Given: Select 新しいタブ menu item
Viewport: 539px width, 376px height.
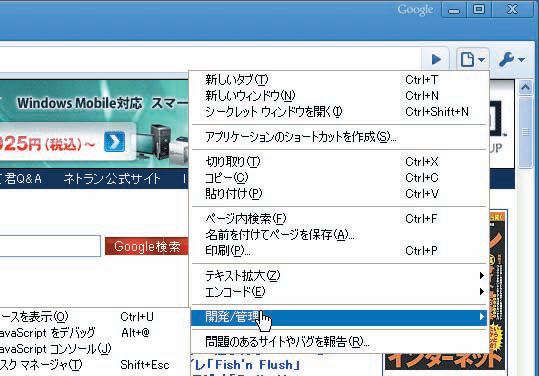Looking at the screenshot, I should (x=339, y=80).
